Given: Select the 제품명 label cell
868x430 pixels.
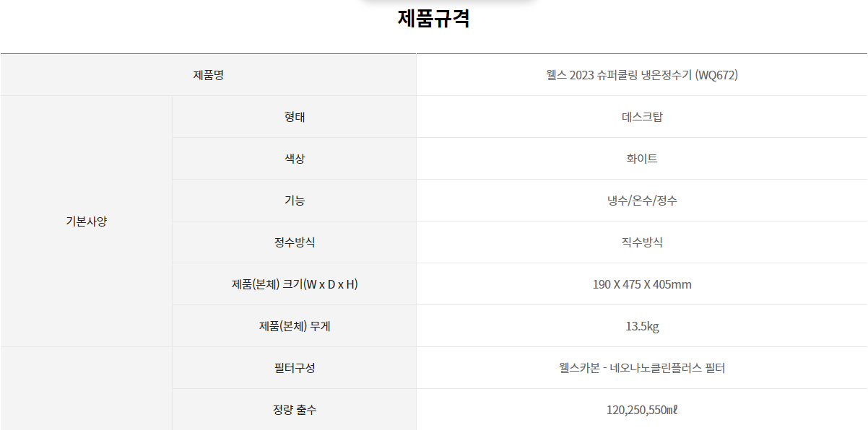Looking at the screenshot, I should point(208,75).
